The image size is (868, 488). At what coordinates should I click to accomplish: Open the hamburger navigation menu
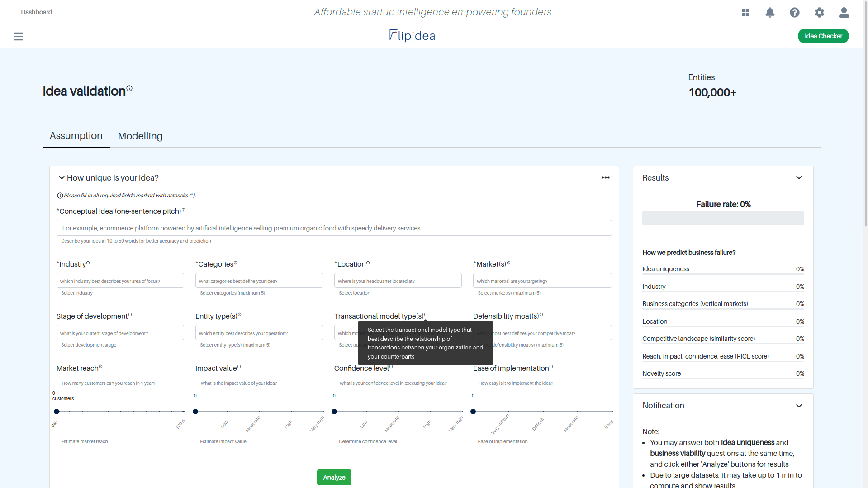[x=19, y=36]
